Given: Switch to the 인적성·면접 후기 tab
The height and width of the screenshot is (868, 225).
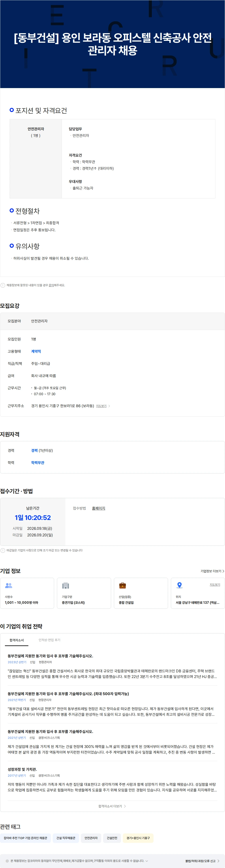Looking at the screenshot, I should pyautogui.click(x=49, y=639).
